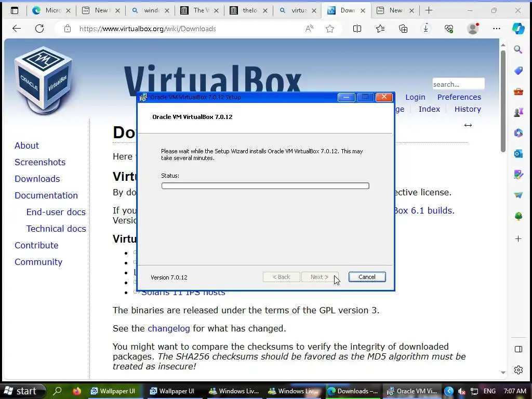
Task: Open the Screenshots link
Action: (x=40, y=162)
